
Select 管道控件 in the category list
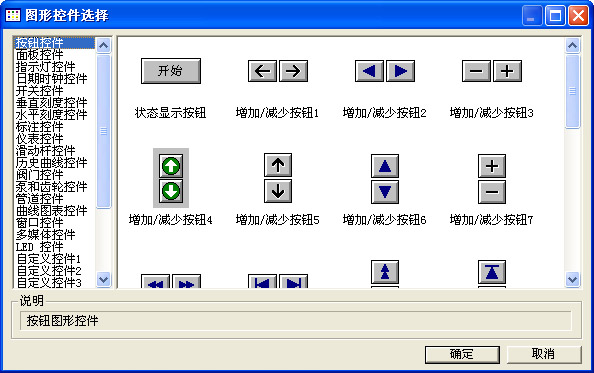click(55, 198)
